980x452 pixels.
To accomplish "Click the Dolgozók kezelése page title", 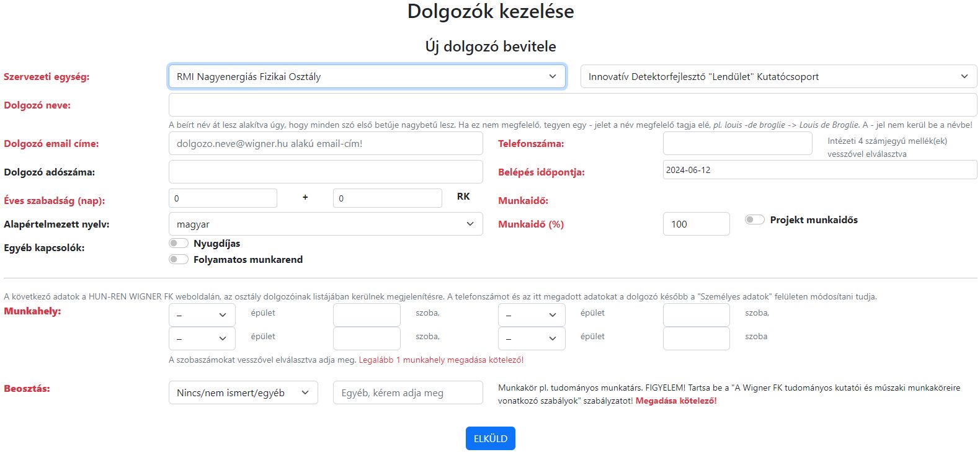I will coord(490,11).
